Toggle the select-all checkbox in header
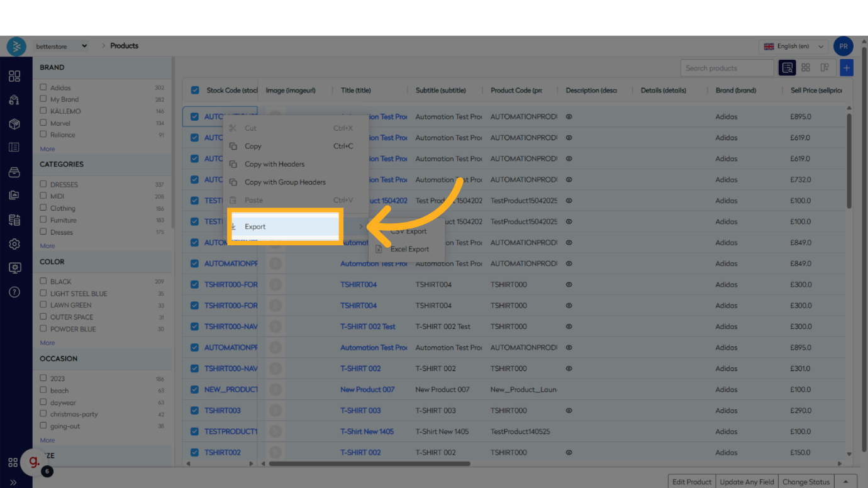Screen dimensions: 868x488 coord(195,91)
